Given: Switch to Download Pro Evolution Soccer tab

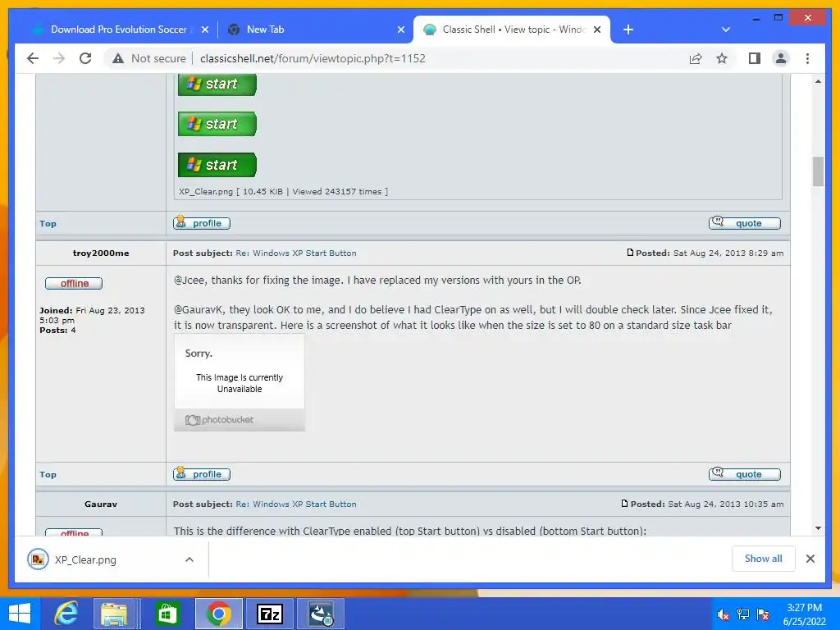Looking at the screenshot, I should 112,30.
